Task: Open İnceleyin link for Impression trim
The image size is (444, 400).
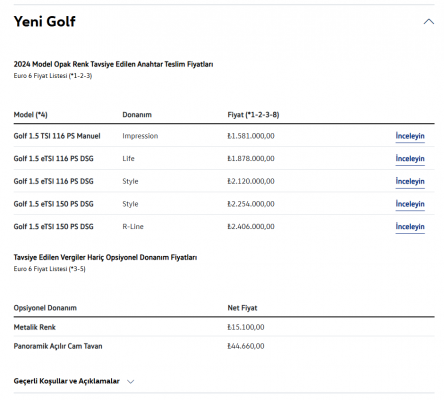Action: [x=410, y=136]
